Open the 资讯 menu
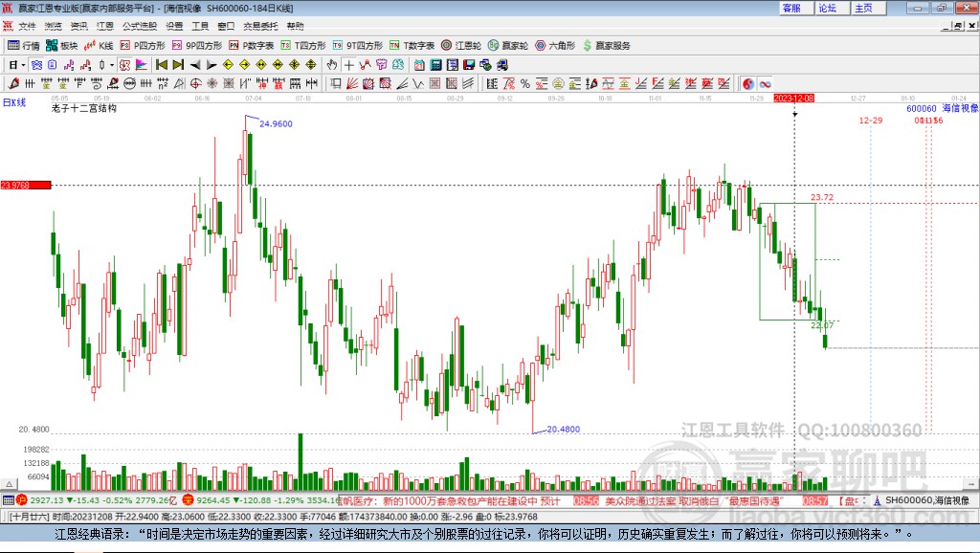This screenshot has height=553, width=980. tap(79, 26)
